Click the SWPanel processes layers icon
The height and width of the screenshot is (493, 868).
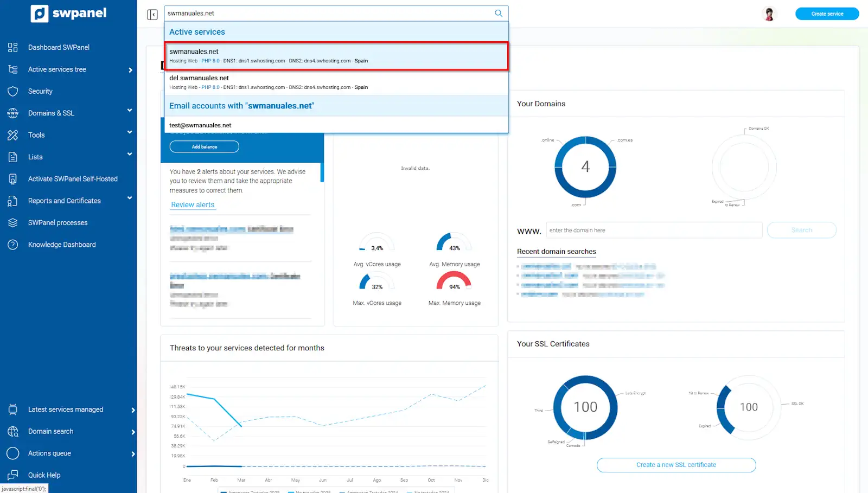point(13,223)
